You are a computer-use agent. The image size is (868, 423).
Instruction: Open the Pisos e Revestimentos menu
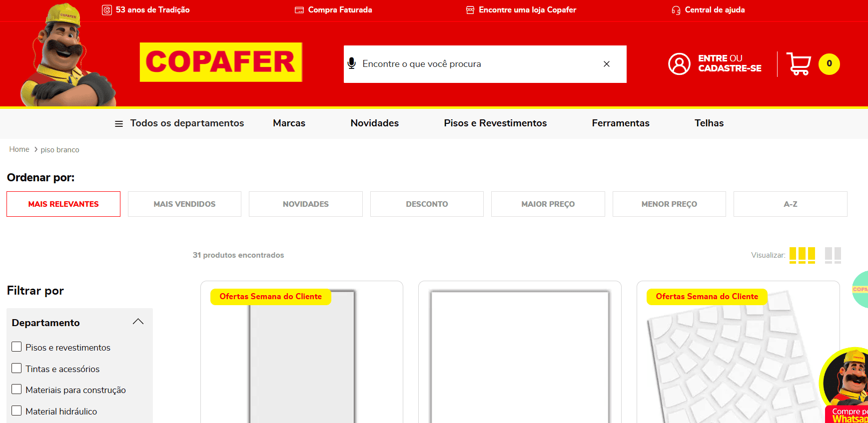coord(495,123)
